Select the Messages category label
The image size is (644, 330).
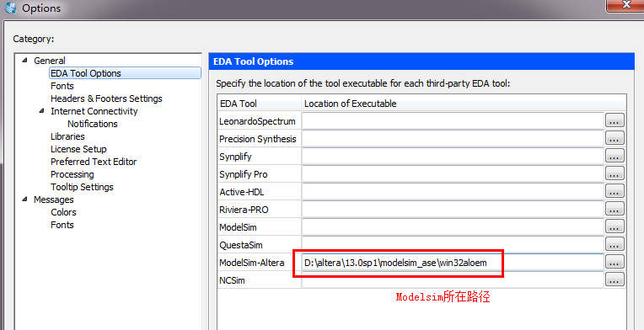tap(54, 200)
